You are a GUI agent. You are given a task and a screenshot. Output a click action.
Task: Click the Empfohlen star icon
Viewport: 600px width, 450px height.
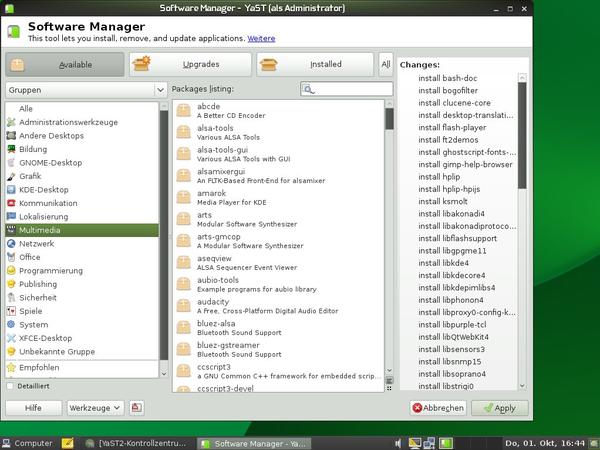tap(11, 367)
